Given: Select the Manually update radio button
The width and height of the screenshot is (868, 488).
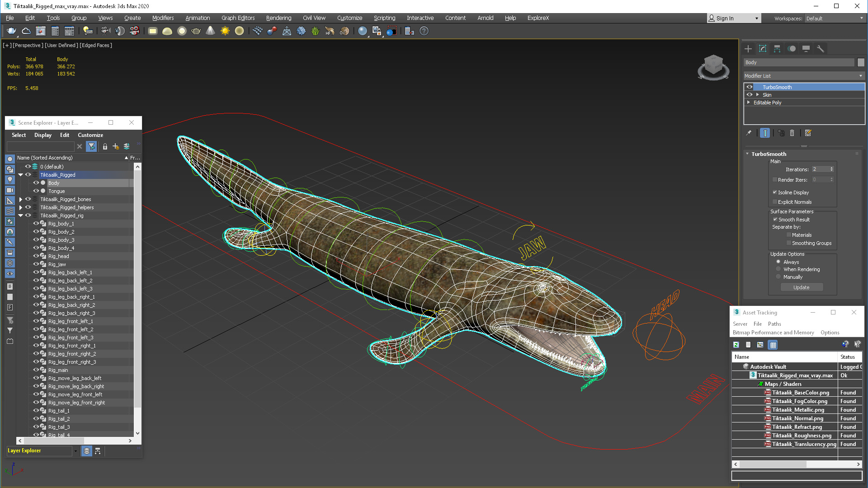Looking at the screenshot, I should [778, 277].
